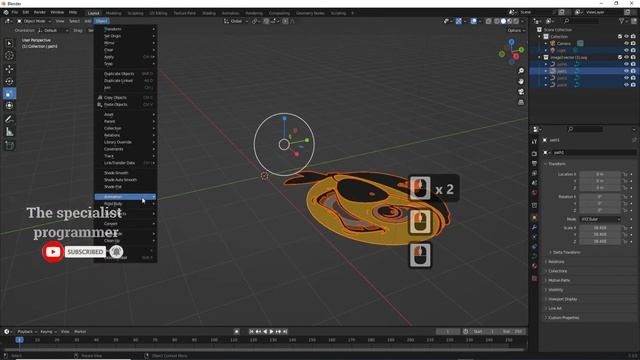Open the Keying menu in timeline
The image size is (640, 360).
[x=48, y=331]
